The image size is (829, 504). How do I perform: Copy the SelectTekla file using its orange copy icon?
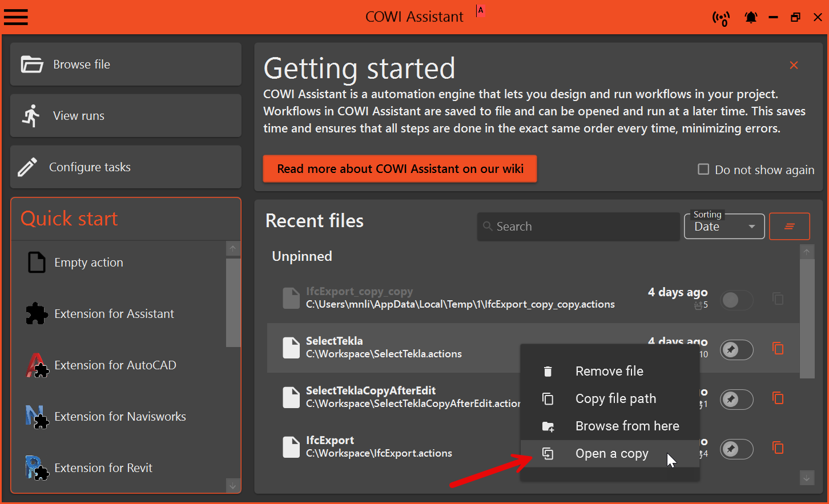pyautogui.click(x=778, y=349)
